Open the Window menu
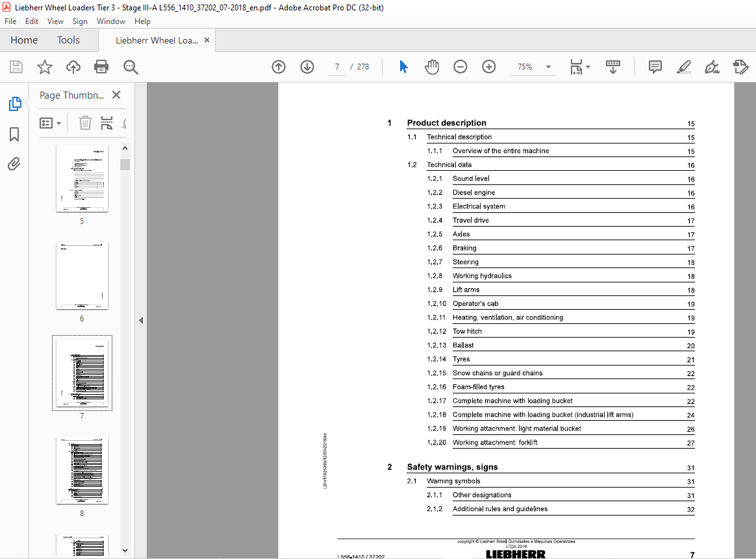 [x=111, y=21]
